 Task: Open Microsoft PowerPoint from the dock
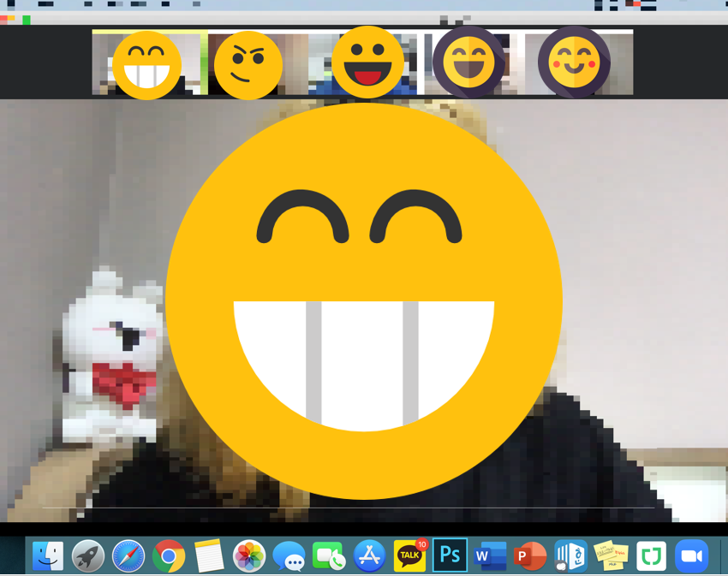(x=531, y=556)
